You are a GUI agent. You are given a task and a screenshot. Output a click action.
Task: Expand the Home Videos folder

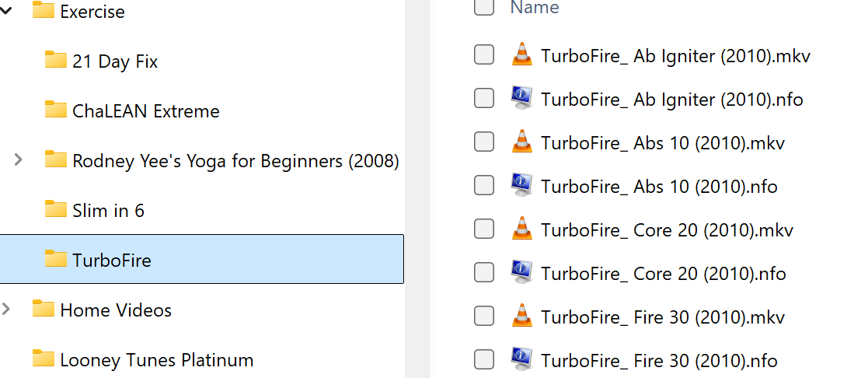click(7, 310)
